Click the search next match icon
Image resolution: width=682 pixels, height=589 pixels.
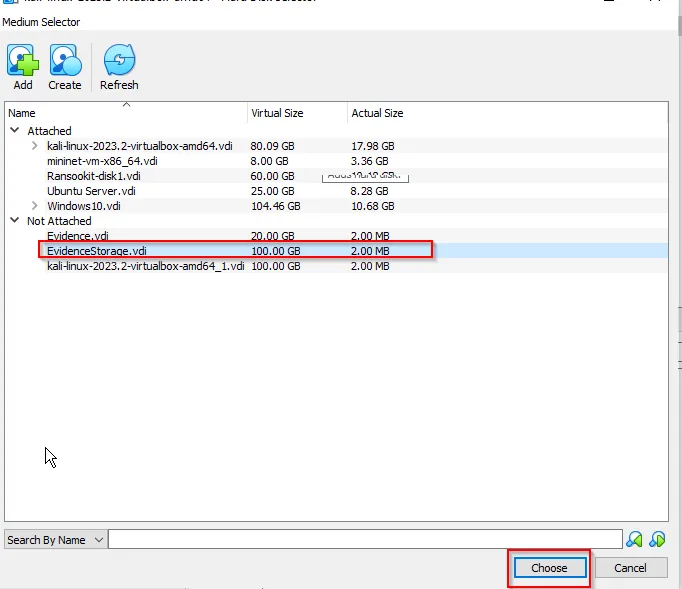click(x=657, y=540)
